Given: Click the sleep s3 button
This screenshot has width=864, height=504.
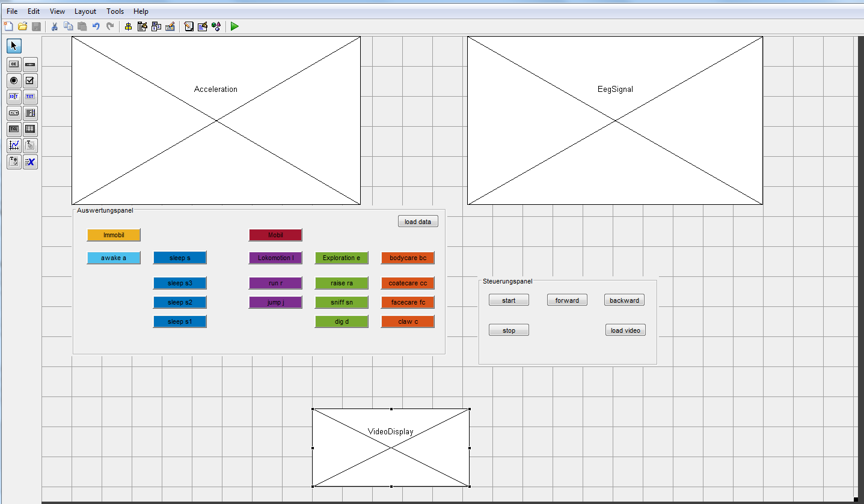Looking at the screenshot, I should click(x=180, y=283).
